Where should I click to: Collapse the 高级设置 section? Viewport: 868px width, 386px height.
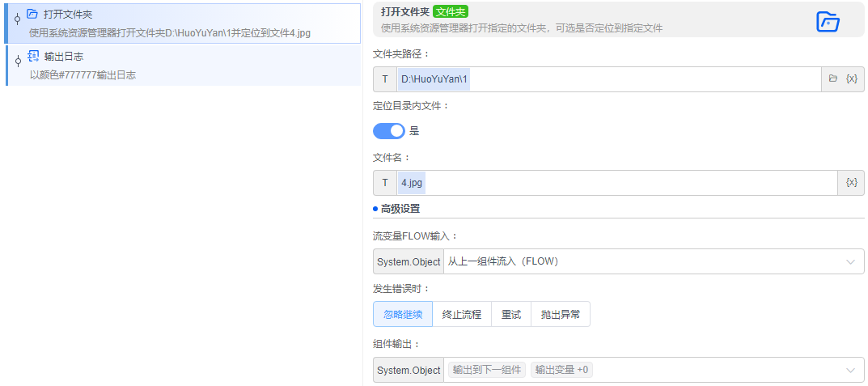tap(400, 209)
